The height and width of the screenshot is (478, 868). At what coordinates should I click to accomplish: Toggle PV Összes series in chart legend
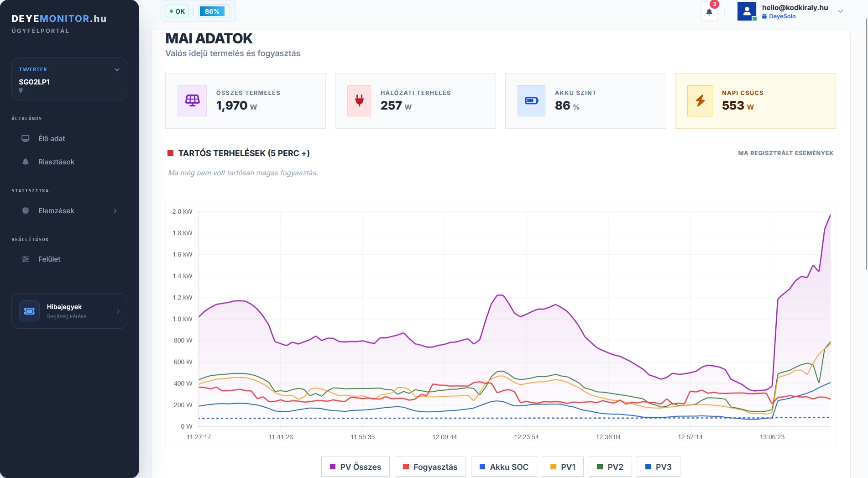pyautogui.click(x=356, y=467)
